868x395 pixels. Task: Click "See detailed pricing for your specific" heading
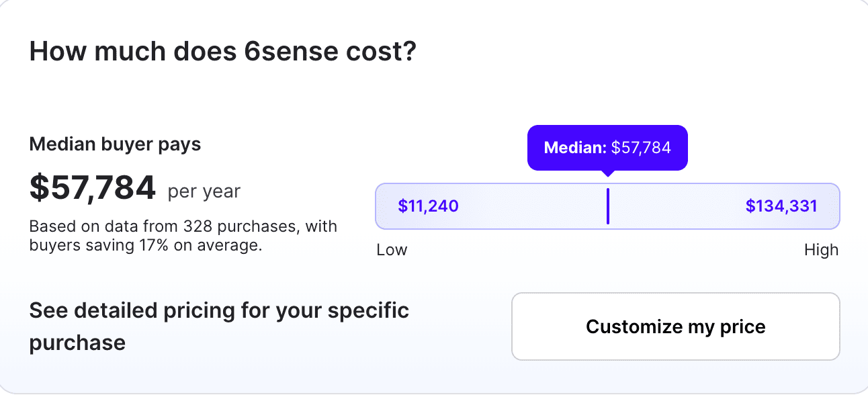coord(219,310)
